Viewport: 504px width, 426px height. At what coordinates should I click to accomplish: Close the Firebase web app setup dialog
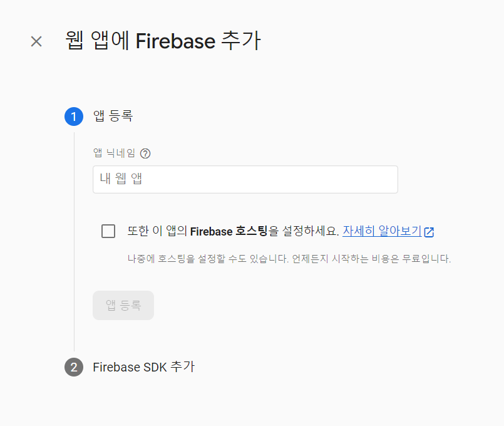click(x=36, y=41)
